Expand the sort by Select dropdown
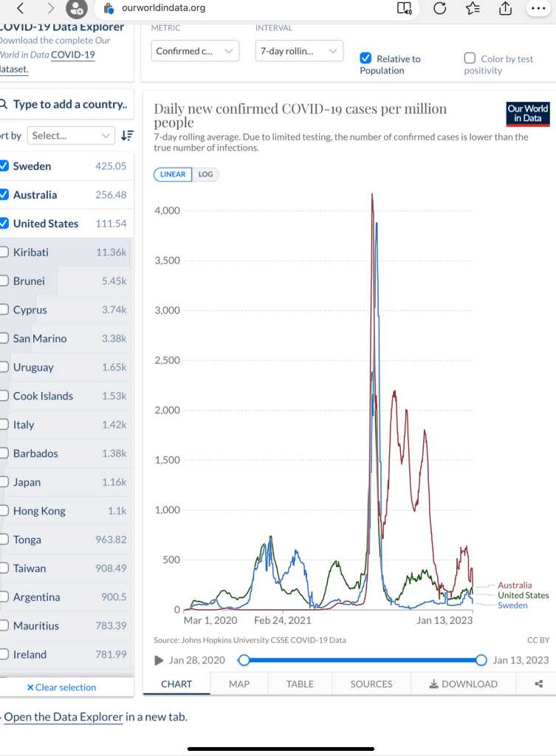This screenshot has height=756, width=556. tap(71, 135)
